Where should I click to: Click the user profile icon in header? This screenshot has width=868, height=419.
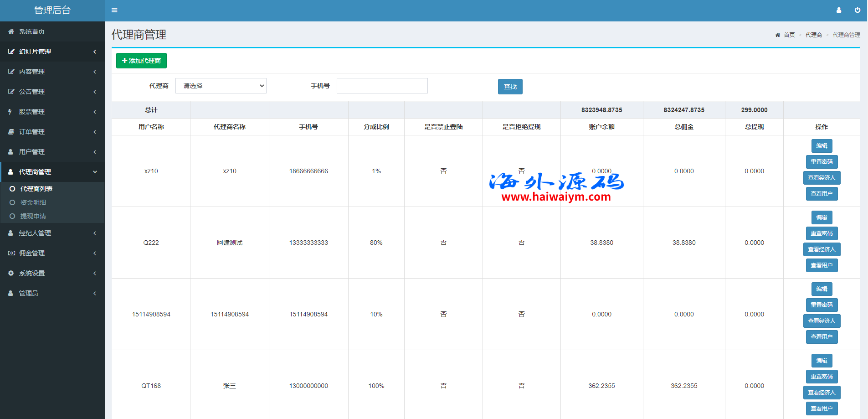click(x=838, y=10)
